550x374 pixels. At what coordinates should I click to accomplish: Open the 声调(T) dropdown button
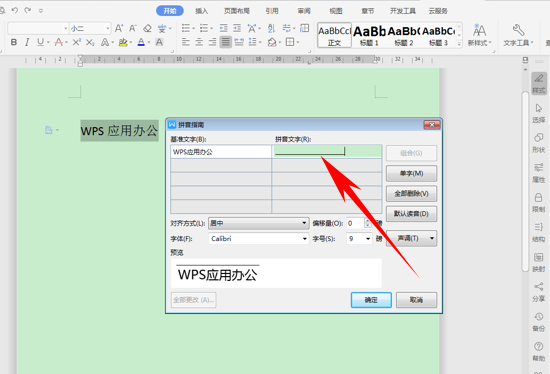[x=411, y=239]
